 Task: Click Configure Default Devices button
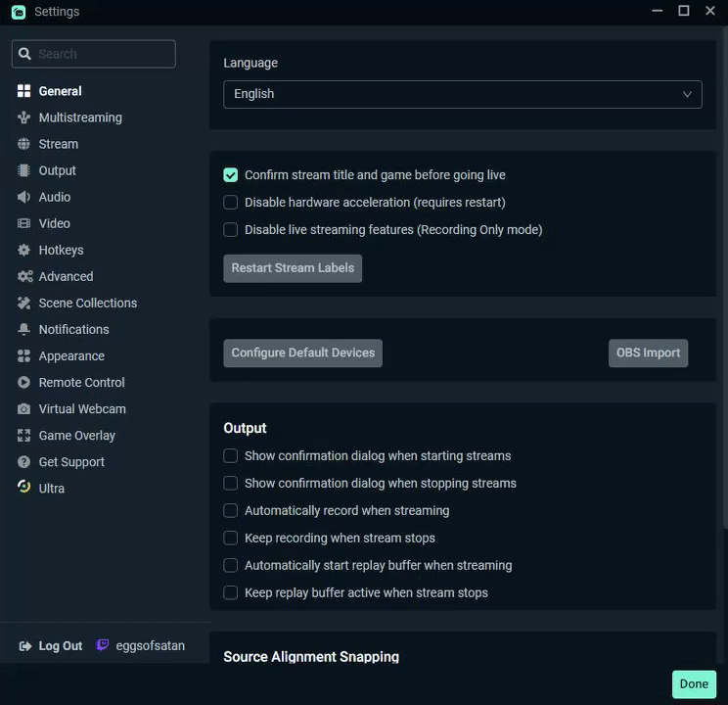click(302, 352)
